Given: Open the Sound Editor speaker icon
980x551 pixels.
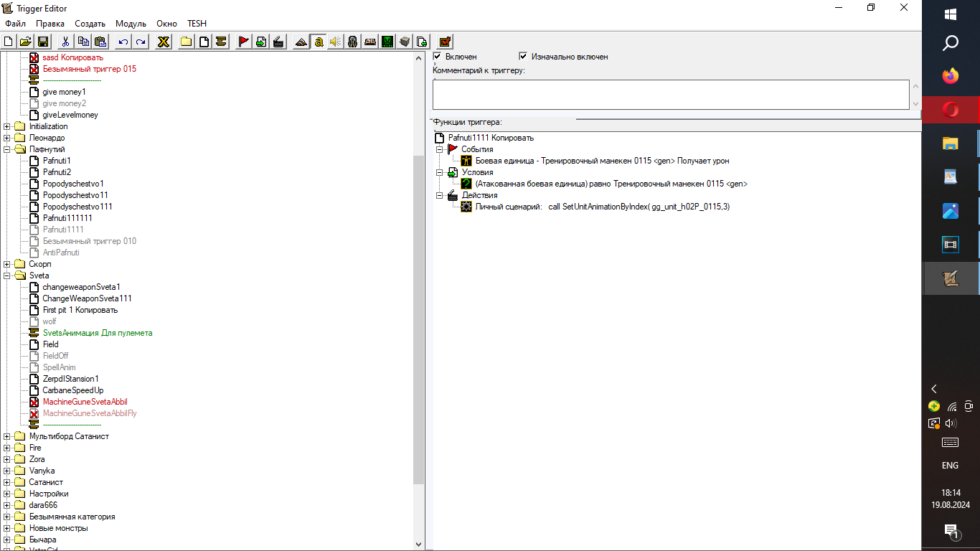Looking at the screenshot, I should click(336, 42).
